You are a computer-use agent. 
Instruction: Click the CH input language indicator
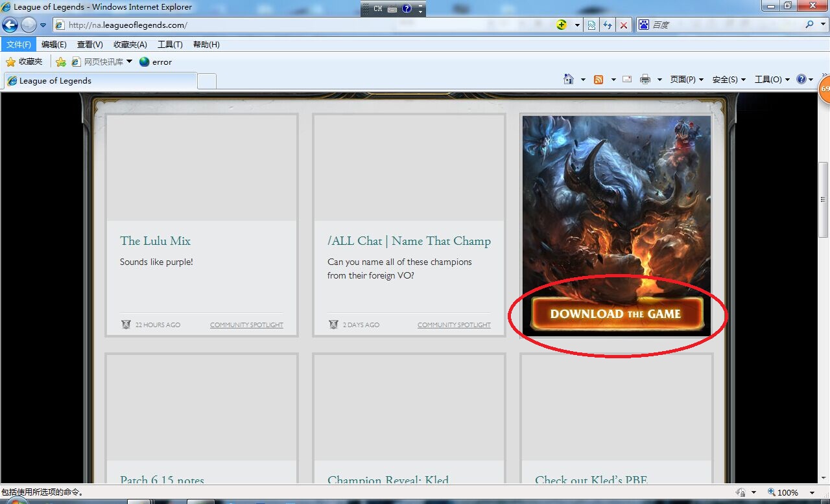pos(377,8)
